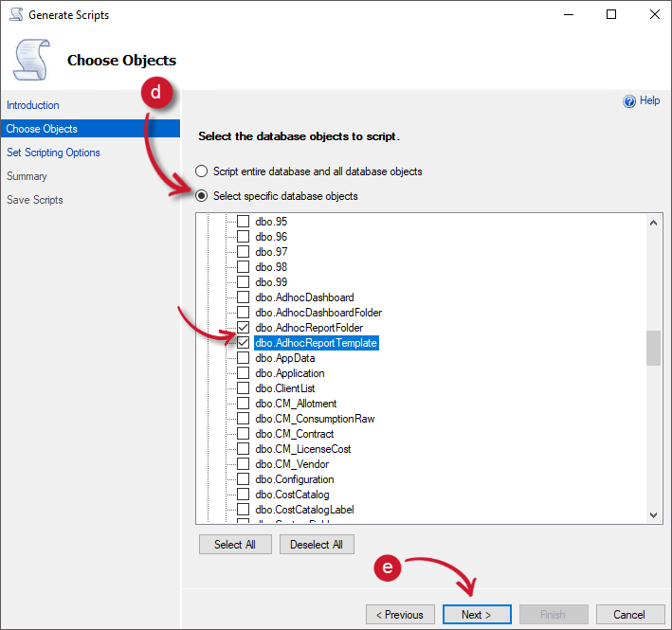Click the Help question mark icon
Screen dimensions: 672x630
[629, 101]
